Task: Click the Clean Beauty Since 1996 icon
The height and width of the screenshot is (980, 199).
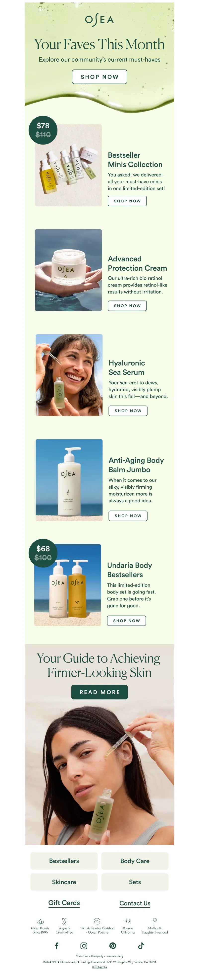Action: point(40,921)
